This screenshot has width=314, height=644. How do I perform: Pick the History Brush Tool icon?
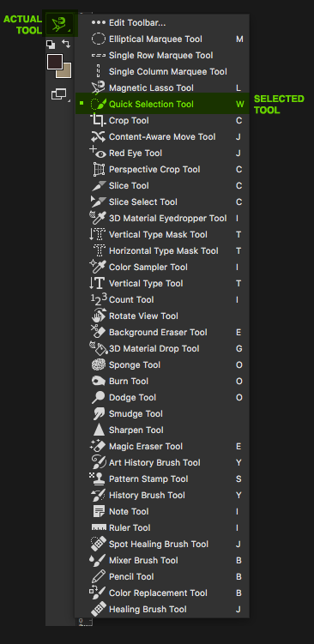[x=98, y=495]
